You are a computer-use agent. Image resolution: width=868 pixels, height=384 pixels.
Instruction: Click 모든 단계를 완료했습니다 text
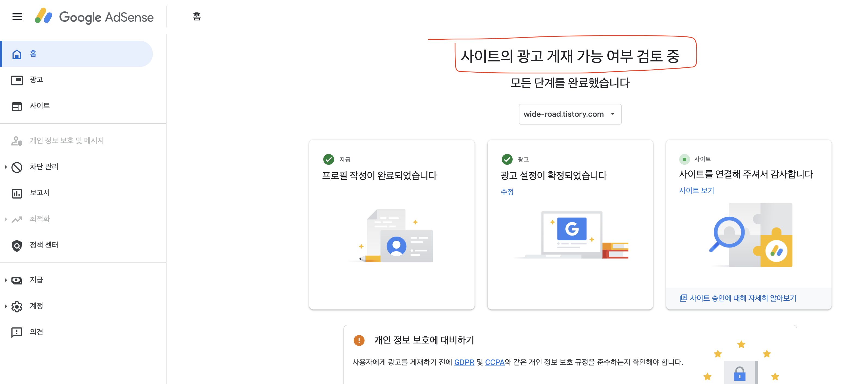570,83
